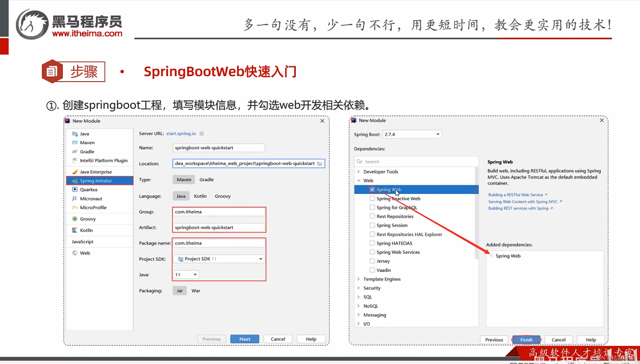Image resolution: width=640 pixels, height=364 pixels.
Task: Click the Next button
Action: coord(245,339)
